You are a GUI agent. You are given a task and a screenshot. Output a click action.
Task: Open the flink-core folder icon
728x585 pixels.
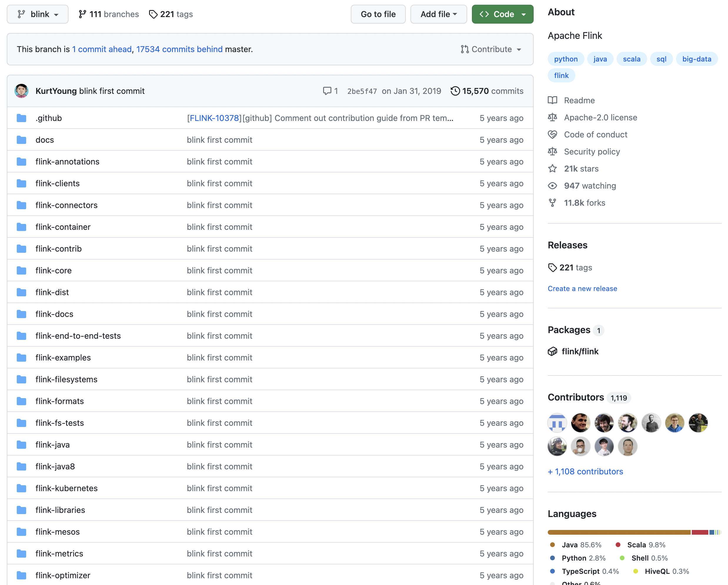(21, 270)
